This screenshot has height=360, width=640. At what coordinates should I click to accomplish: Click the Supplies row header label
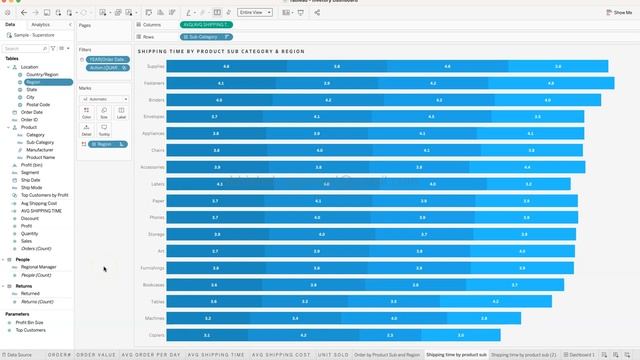click(156, 66)
